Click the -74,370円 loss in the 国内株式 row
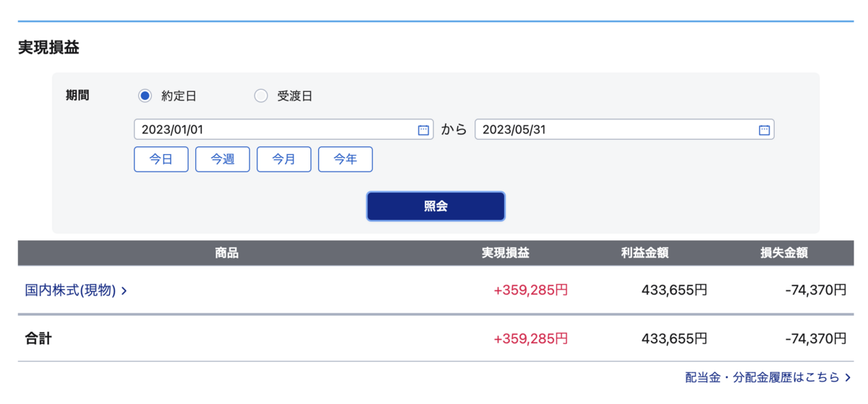The image size is (868, 404). (x=815, y=290)
